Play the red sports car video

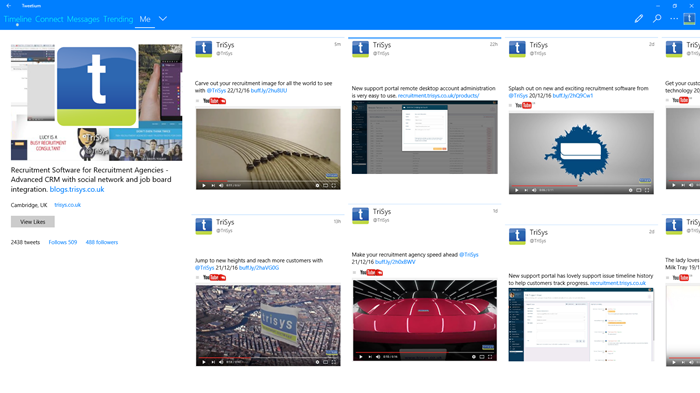click(x=361, y=357)
